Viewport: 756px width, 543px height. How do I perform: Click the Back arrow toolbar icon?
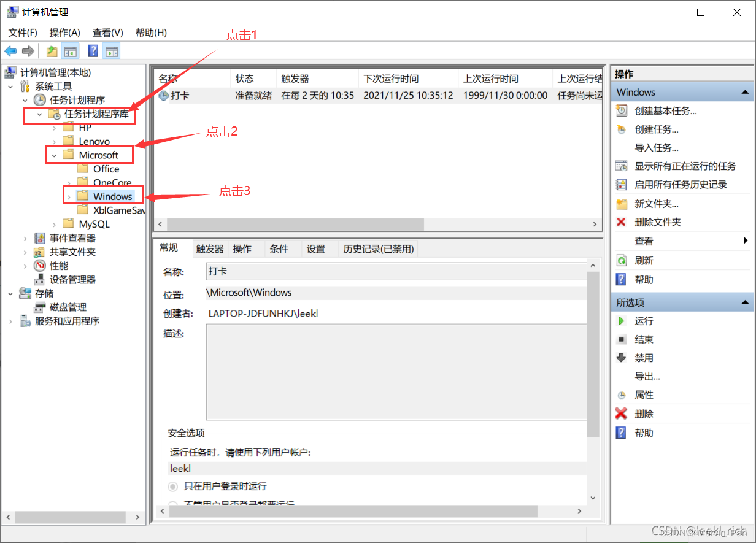10,51
